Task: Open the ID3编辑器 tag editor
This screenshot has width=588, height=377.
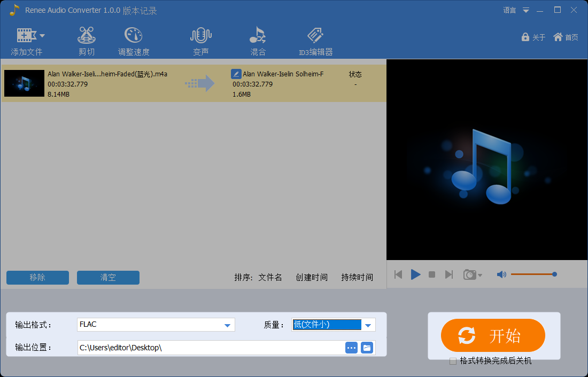Action: click(x=316, y=42)
